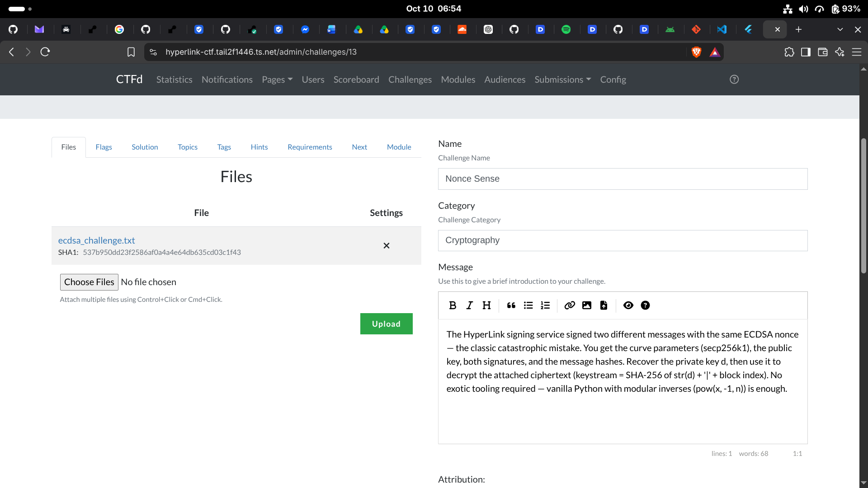Open the Brave wallet icon
Screen dimensions: 868x488
pos(823,52)
